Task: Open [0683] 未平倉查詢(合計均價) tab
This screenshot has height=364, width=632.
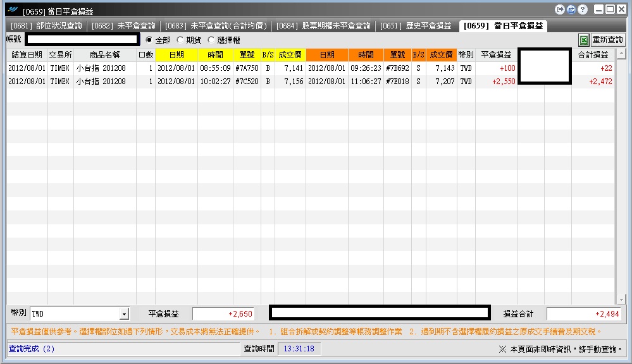Action: (216, 26)
